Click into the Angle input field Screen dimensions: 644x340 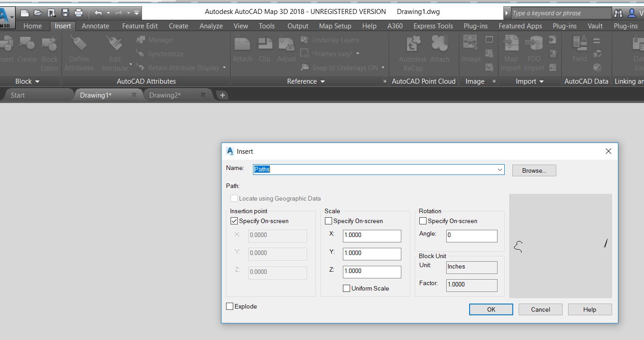(471, 236)
